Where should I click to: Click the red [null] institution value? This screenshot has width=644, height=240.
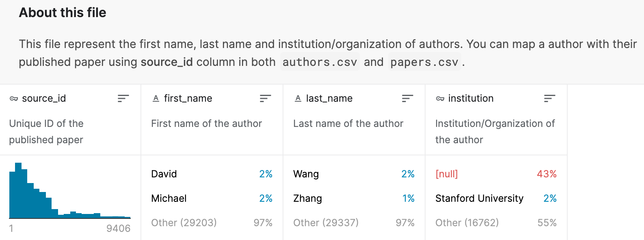447,174
